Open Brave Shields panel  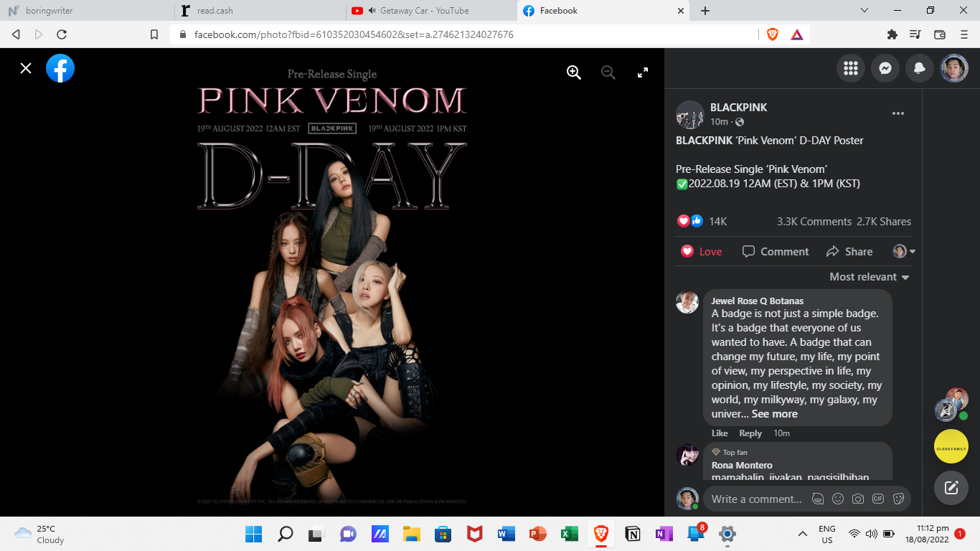coord(773,34)
